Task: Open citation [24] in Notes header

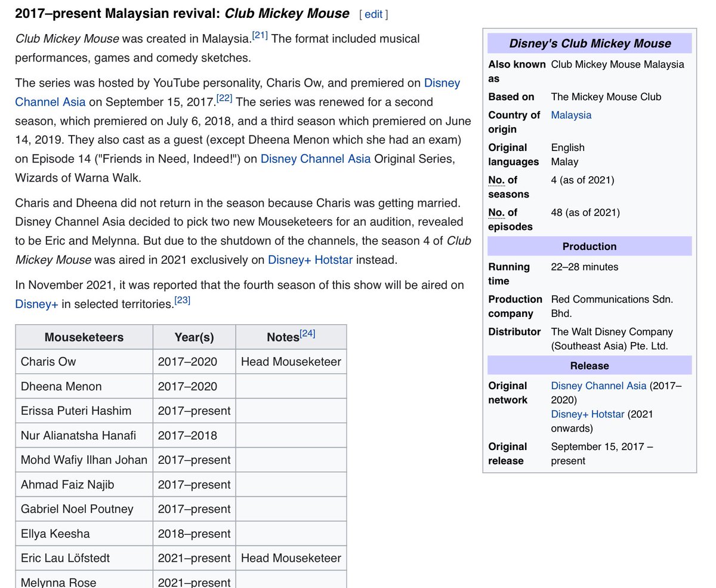Action: [x=307, y=334]
